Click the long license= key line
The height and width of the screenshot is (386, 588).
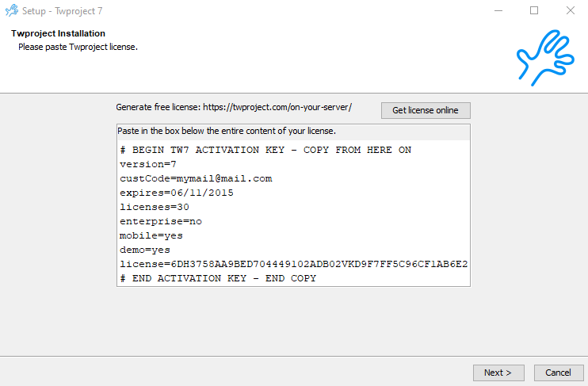(293, 264)
